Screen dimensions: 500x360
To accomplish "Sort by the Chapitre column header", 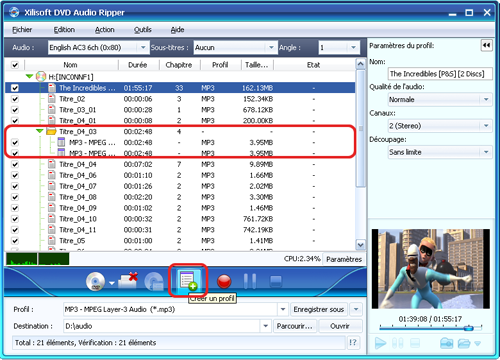I will click(x=179, y=65).
